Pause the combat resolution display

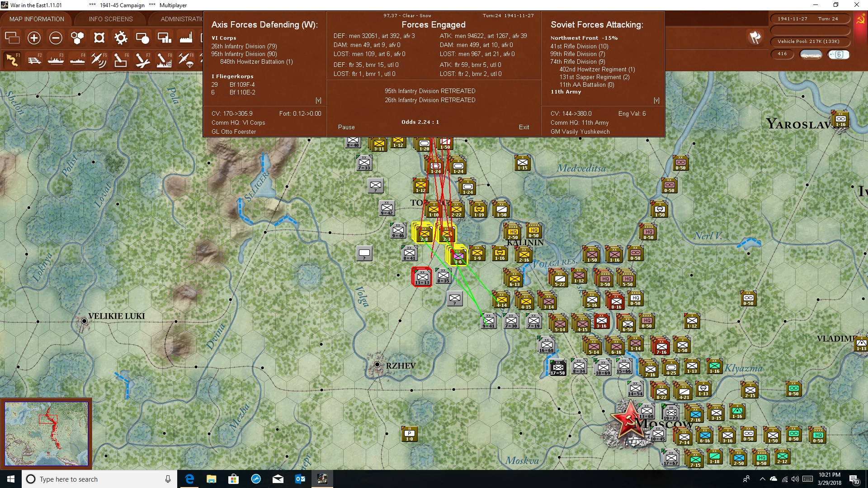tap(346, 127)
